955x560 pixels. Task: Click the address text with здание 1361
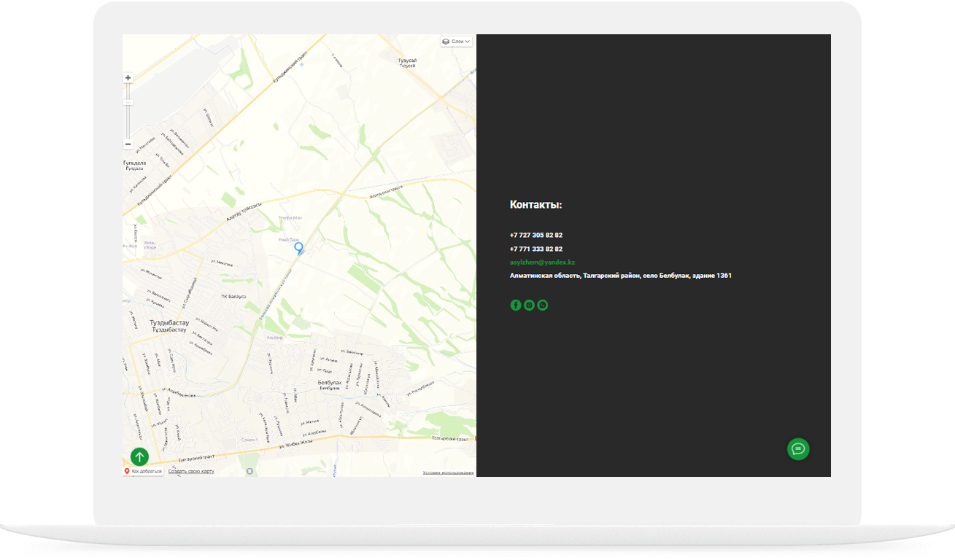[621, 276]
